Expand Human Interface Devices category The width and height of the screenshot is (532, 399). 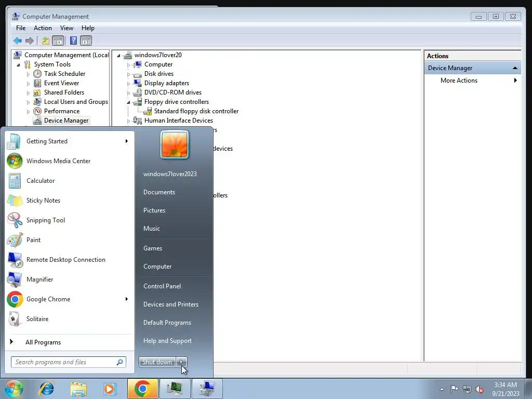(x=128, y=121)
